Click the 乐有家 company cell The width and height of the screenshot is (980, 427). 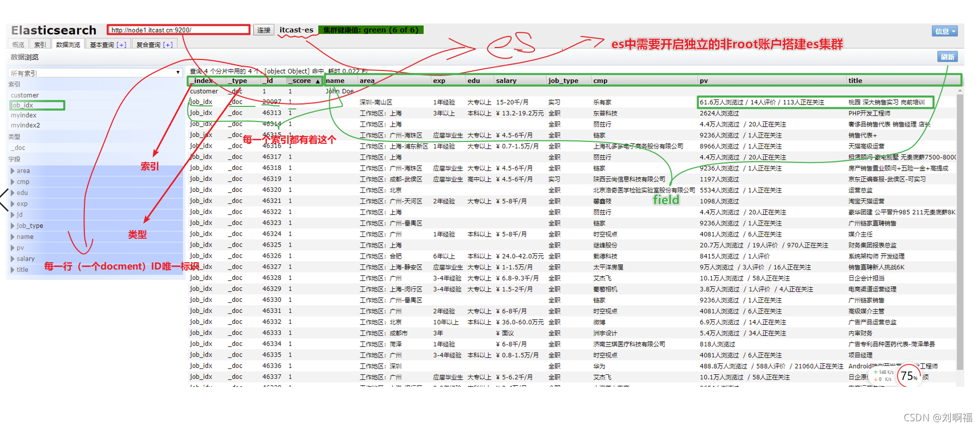[x=602, y=103]
